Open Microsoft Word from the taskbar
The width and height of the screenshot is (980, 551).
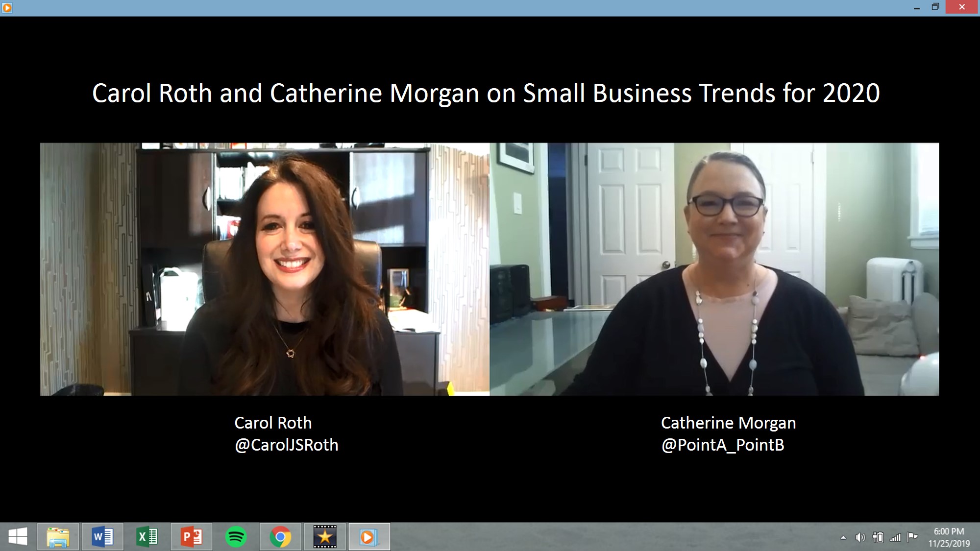104,537
